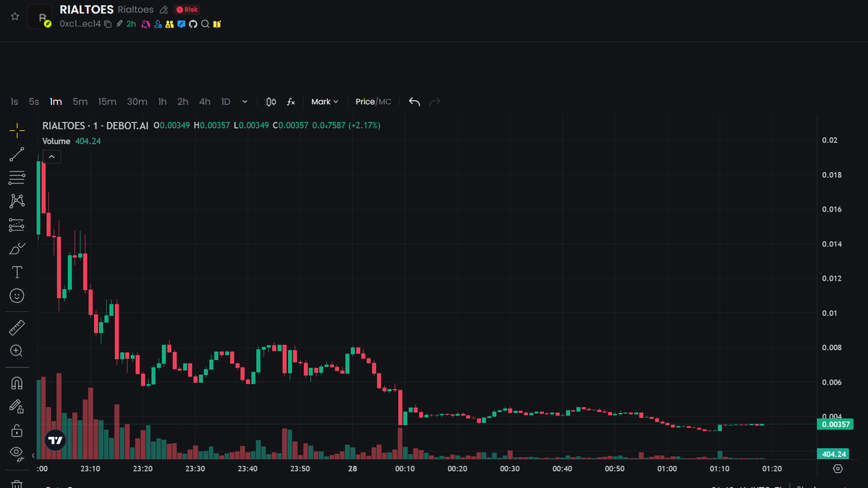This screenshot has width=868, height=488.
Task: Select the 1m timeframe
Action: click(x=56, y=102)
